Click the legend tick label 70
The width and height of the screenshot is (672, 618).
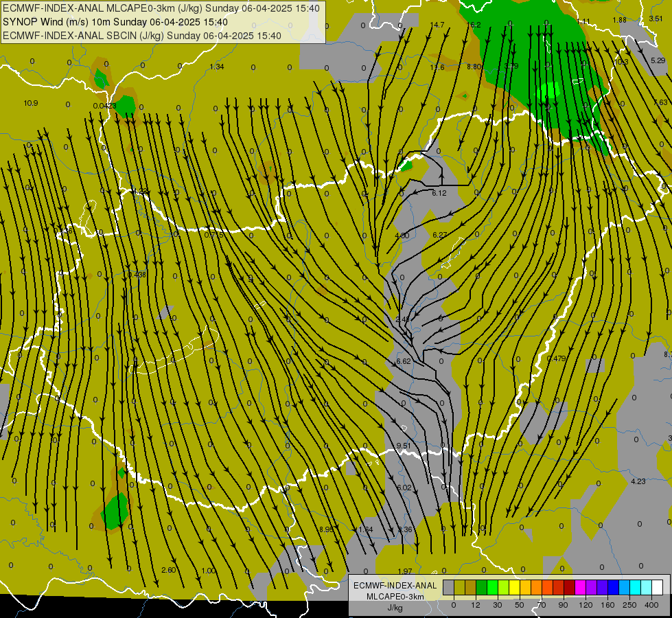pyautogui.click(x=542, y=605)
